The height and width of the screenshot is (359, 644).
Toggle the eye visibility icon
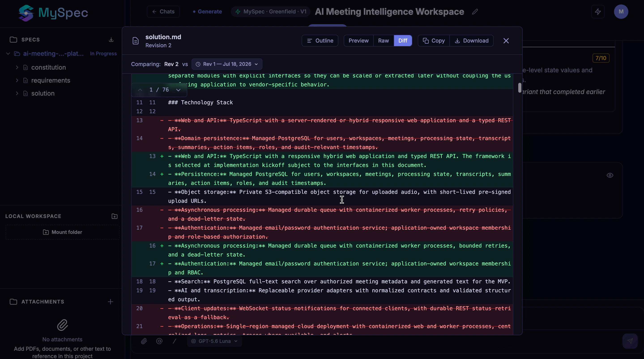coord(610,175)
